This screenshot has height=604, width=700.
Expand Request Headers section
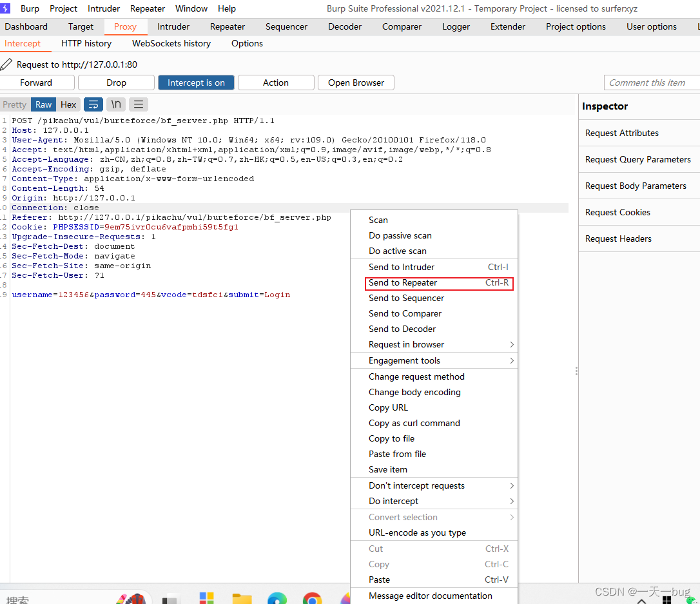coord(639,239)
